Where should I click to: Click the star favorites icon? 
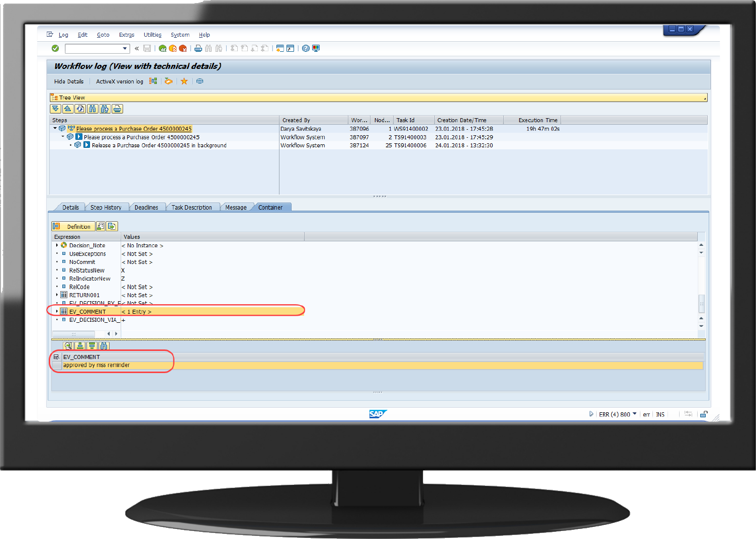tap(184, 81)
